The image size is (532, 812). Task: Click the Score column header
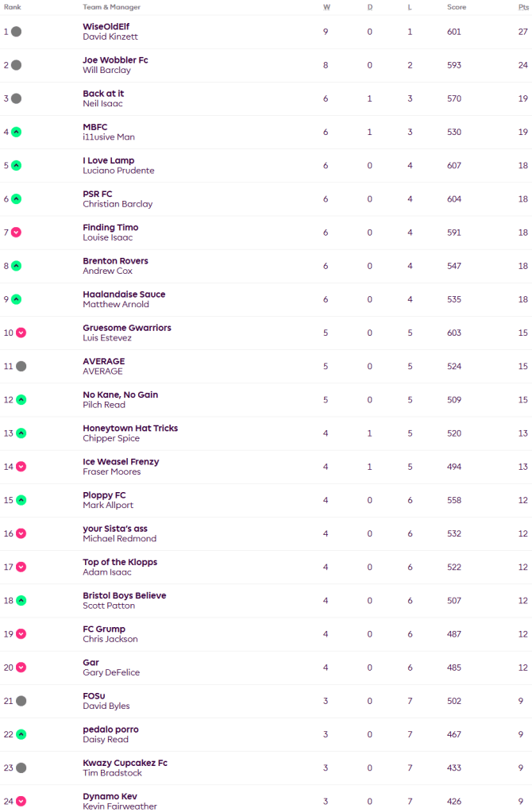[456, 7]
